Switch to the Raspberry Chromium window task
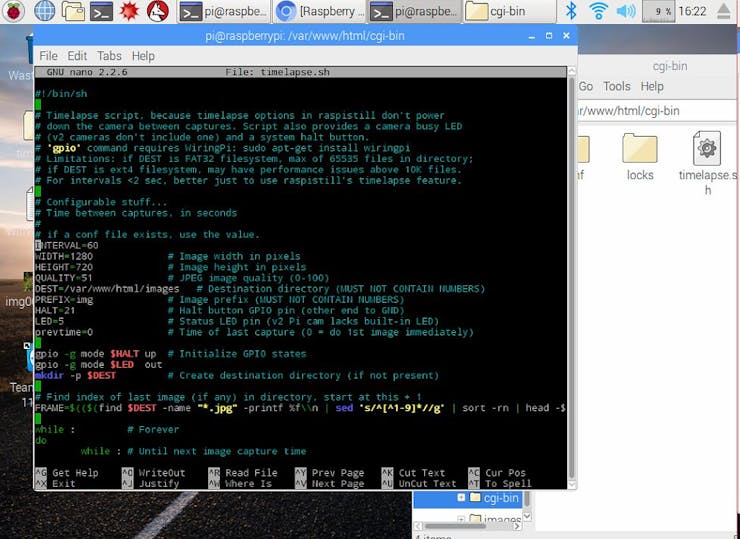The image size is (740, 539). [320, 11]
